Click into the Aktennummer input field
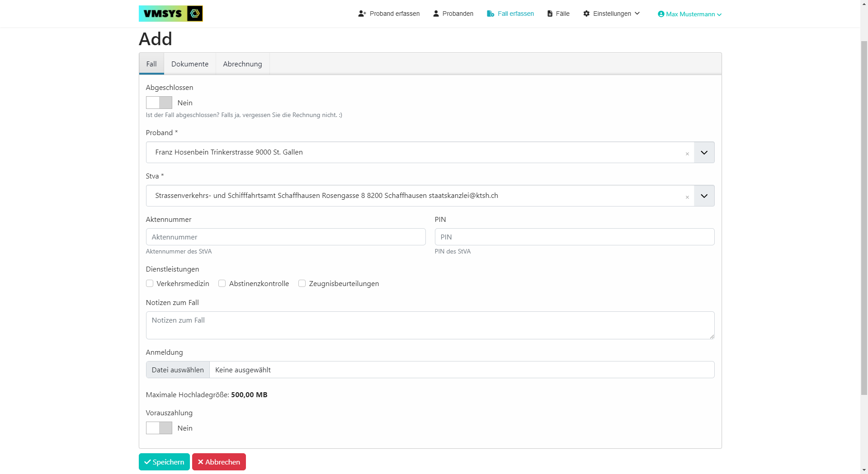868x474 pixels. [x=286, y=237]
